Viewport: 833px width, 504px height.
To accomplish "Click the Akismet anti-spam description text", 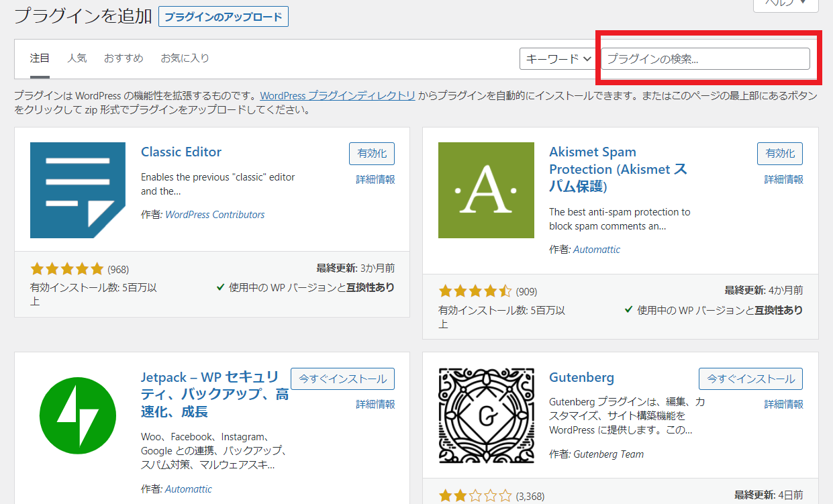I will click(620, 219).
